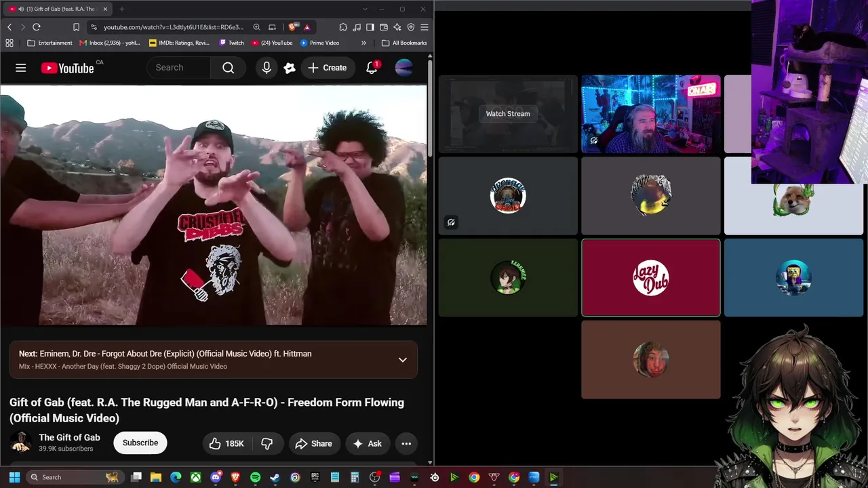Click the YouTube video player
The image size is (868, 488).
click(x=214, y=205)
